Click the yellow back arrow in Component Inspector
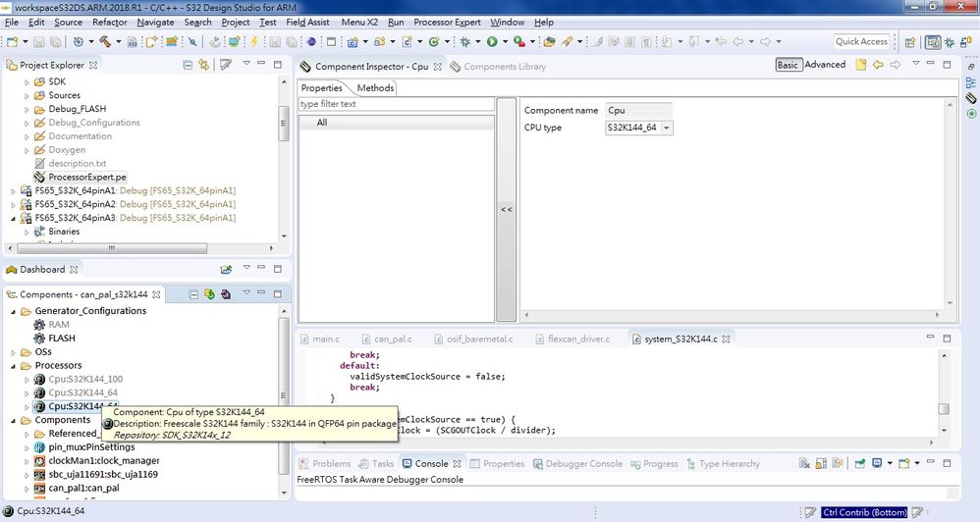Screen dimensions: 980x522 tap(878, 65)
